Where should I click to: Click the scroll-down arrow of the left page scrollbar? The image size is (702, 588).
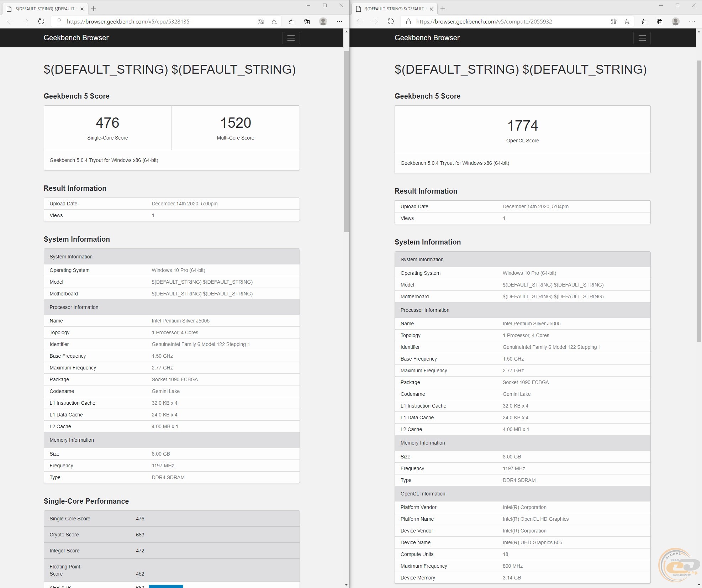tap(346, 584)
